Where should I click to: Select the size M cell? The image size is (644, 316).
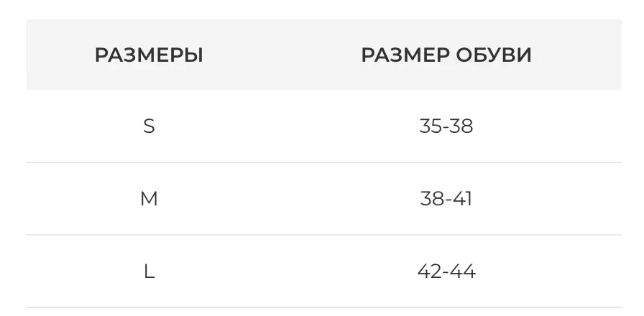[x=149, y=199]
